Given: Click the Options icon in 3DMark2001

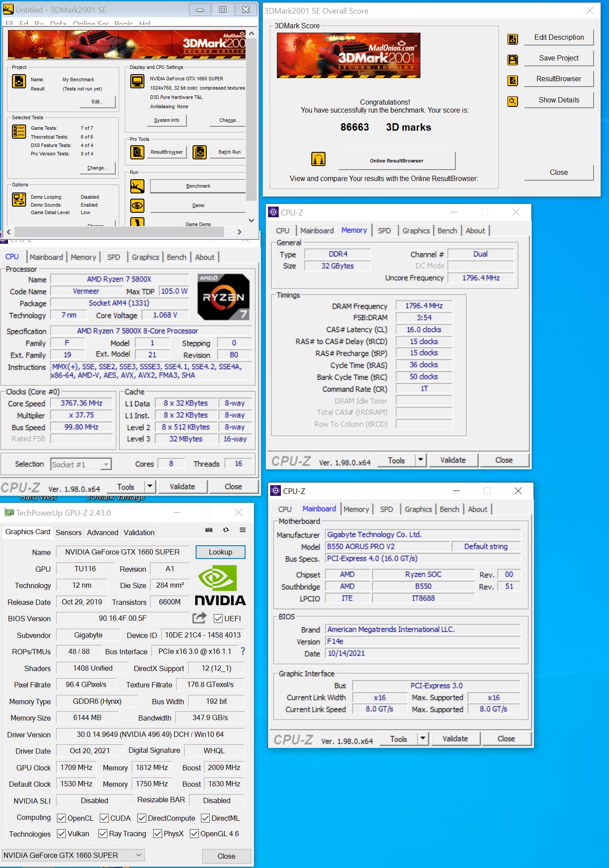Looking at the screenshot, I should click(19, 200).
